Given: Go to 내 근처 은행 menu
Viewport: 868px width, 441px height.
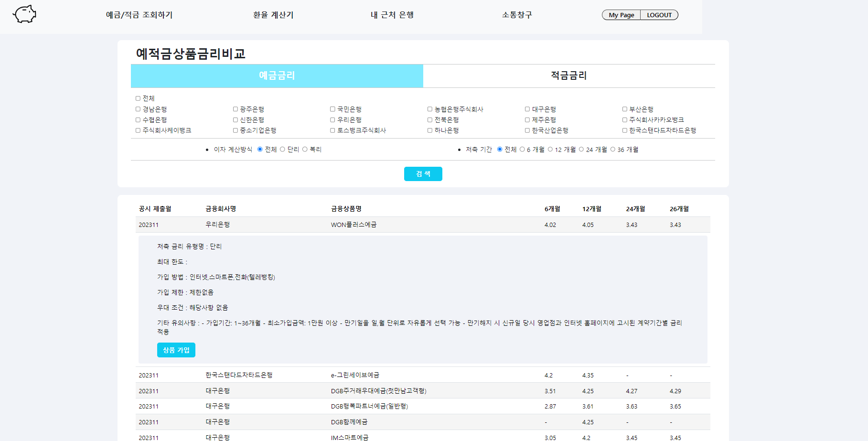Looking at the screenshot, I should tap(392, 15).
